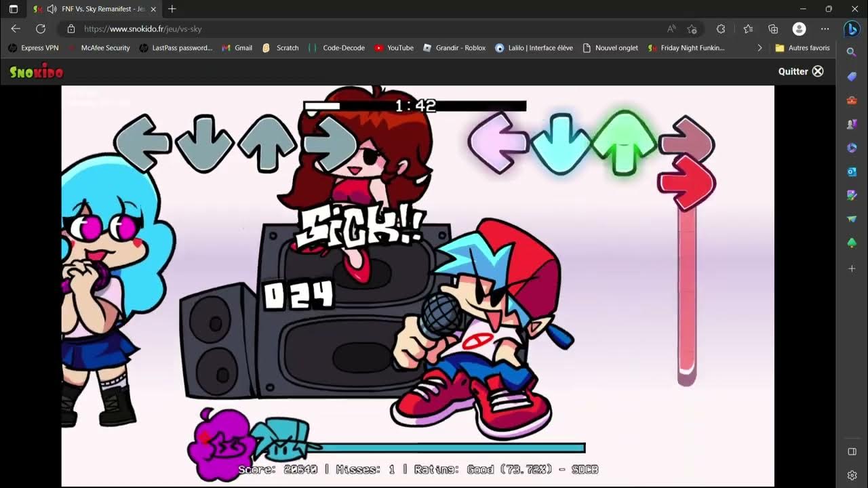The width and height of the screenshot is (868, 488).
Task: Open the sidebar green tree icon
Action: [852, 243]
